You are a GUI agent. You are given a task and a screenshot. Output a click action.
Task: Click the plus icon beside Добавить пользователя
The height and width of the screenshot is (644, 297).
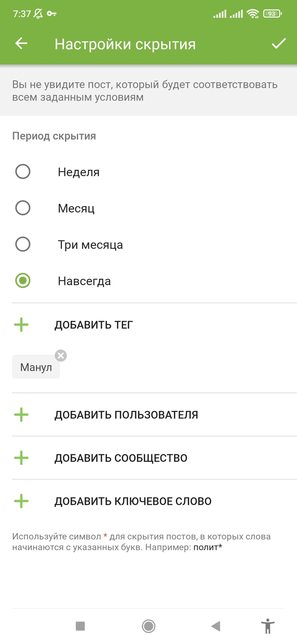pyautogui.click(x=21, y=415)
